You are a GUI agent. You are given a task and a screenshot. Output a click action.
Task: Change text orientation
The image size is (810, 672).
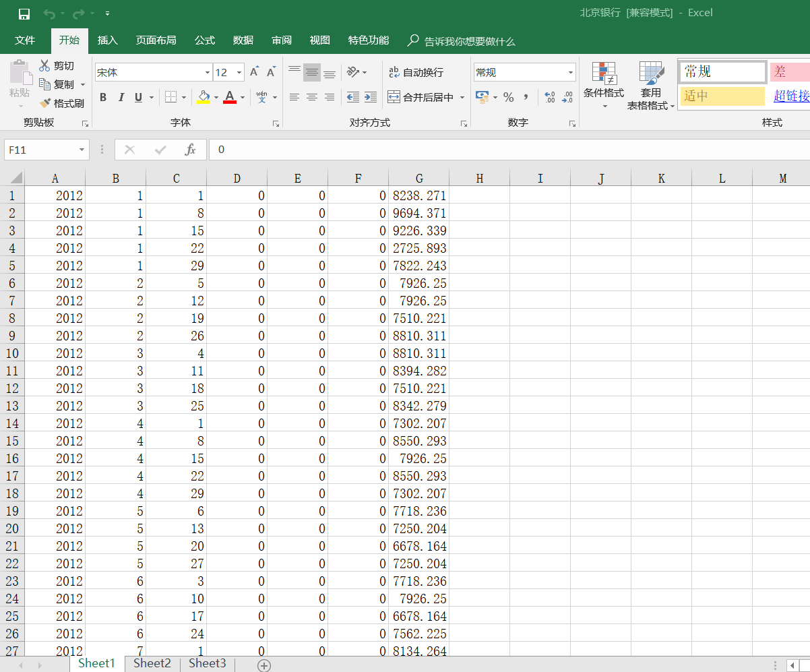pyautogui.click(x=353, y=72)
